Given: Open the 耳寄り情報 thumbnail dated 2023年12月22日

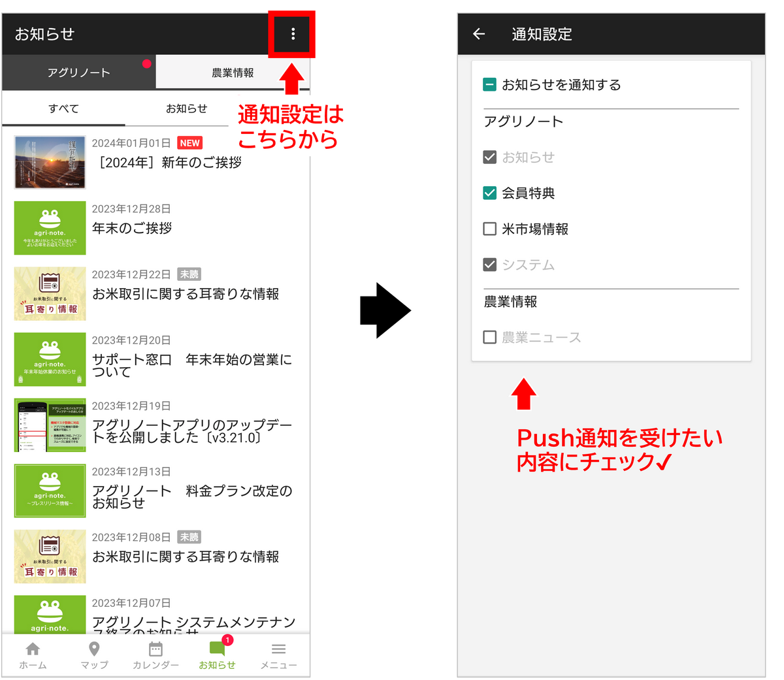Looking at the screenshot, I should (x=50, y=293).
